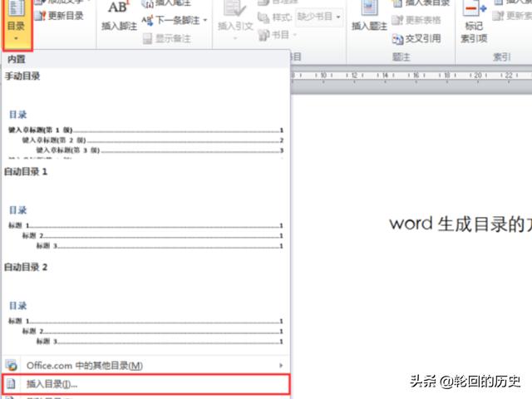Click the 自动目录 1 heading label
The width and height of the screenshot is (532, 399).
[x=26, y=172]
